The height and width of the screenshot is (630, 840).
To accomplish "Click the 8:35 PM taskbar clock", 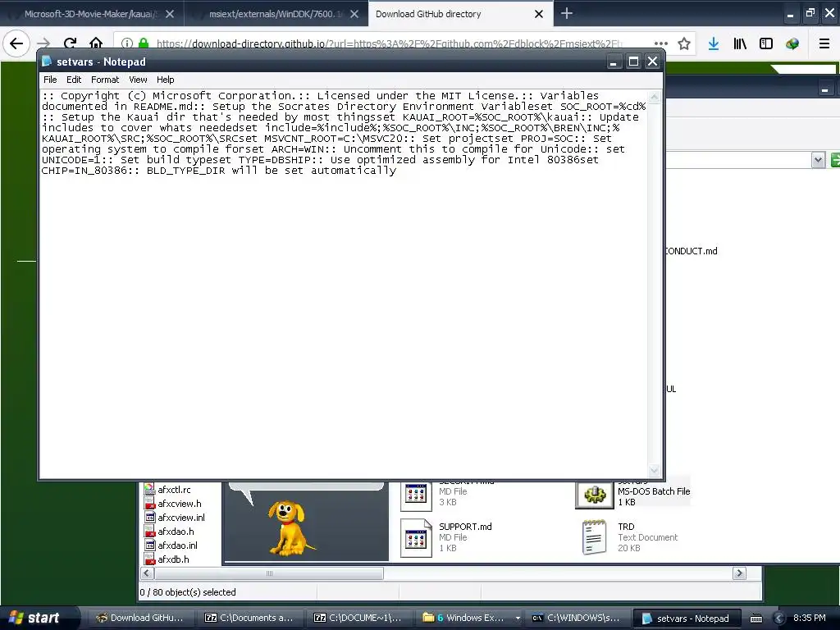I will pyautogui.click(x=809, y=618).
